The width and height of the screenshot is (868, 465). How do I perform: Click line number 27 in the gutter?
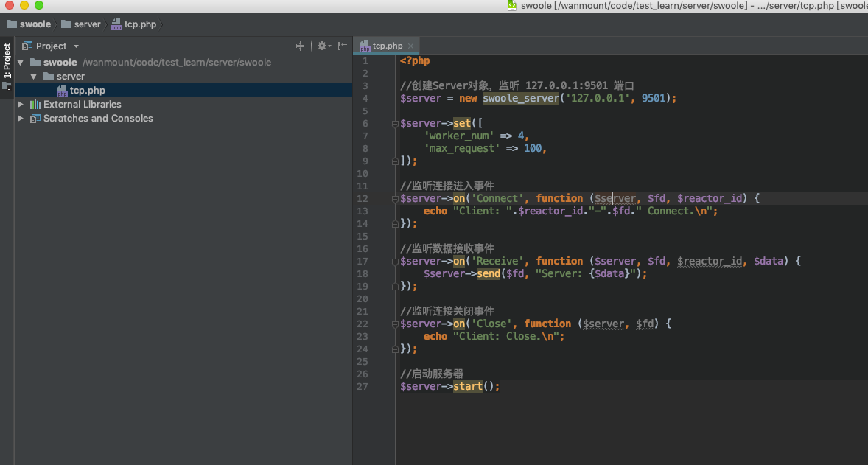click(362, 387)
